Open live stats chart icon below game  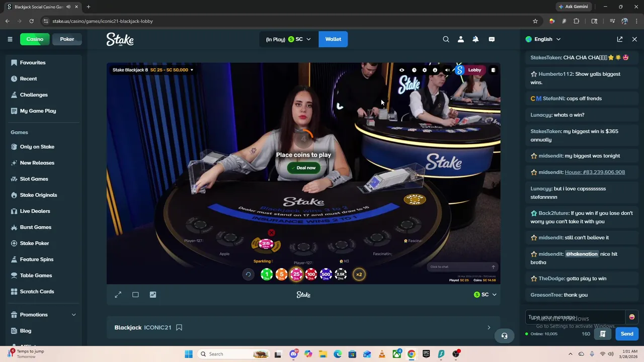(153, 295)
